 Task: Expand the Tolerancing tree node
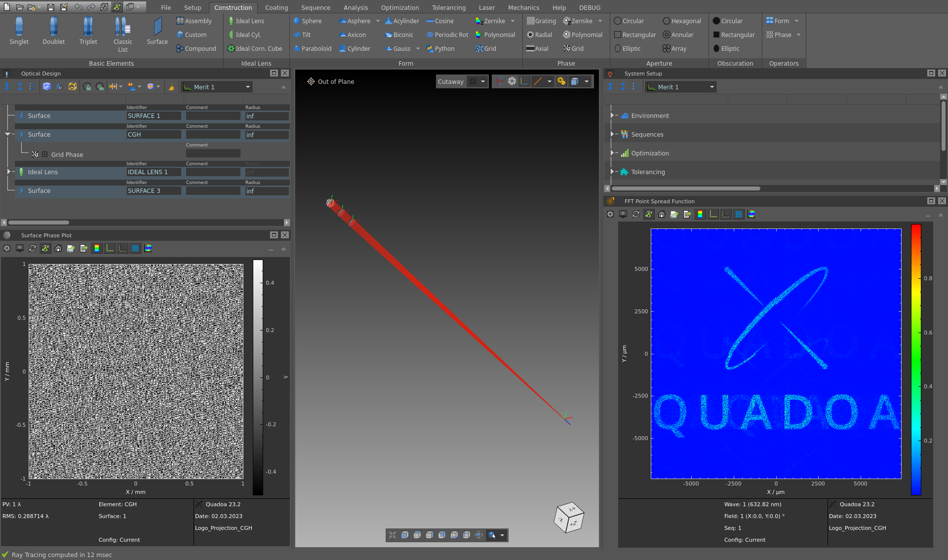pyautogui.click(x=612, y=172)
